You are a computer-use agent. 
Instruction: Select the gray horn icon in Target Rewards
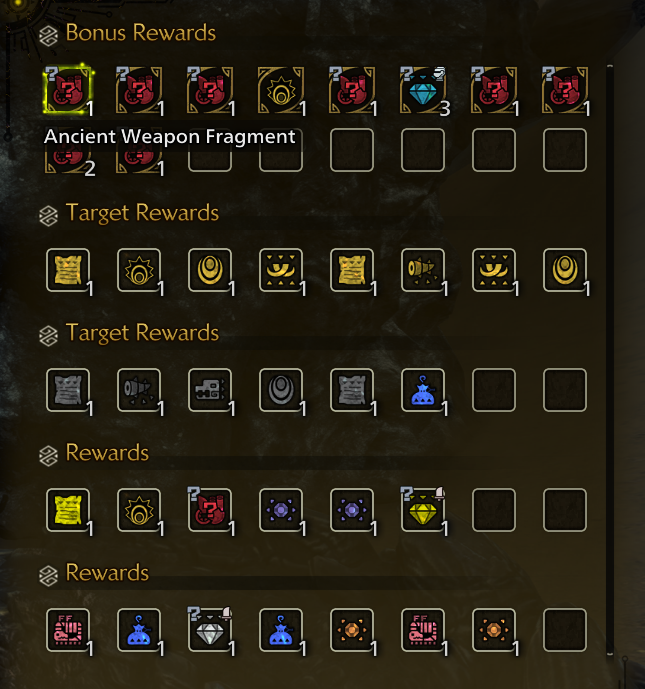tap(139, 390)
